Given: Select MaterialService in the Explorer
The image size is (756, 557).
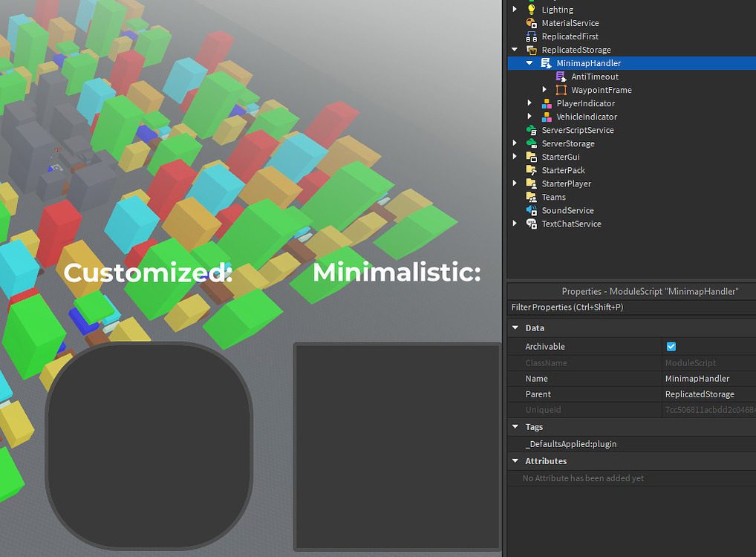Looking at the screenshot, I should click(x=570, y=23).
